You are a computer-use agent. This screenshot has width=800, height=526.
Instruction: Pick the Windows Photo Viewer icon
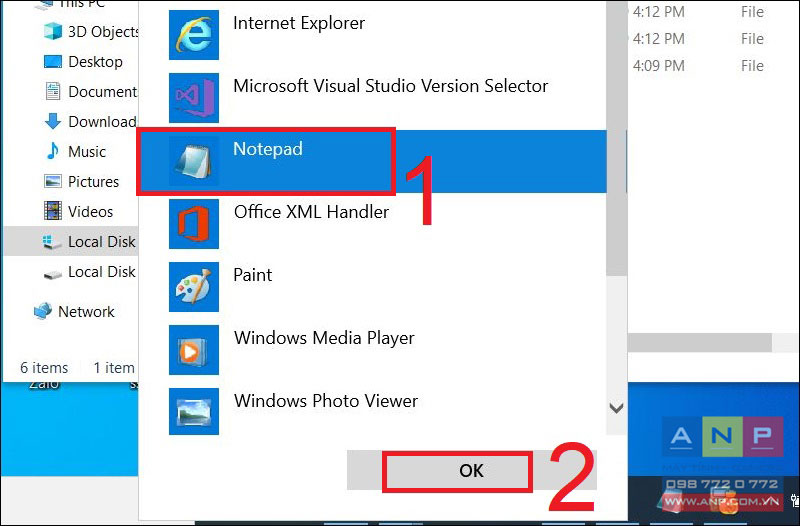[x=194, y=411]
